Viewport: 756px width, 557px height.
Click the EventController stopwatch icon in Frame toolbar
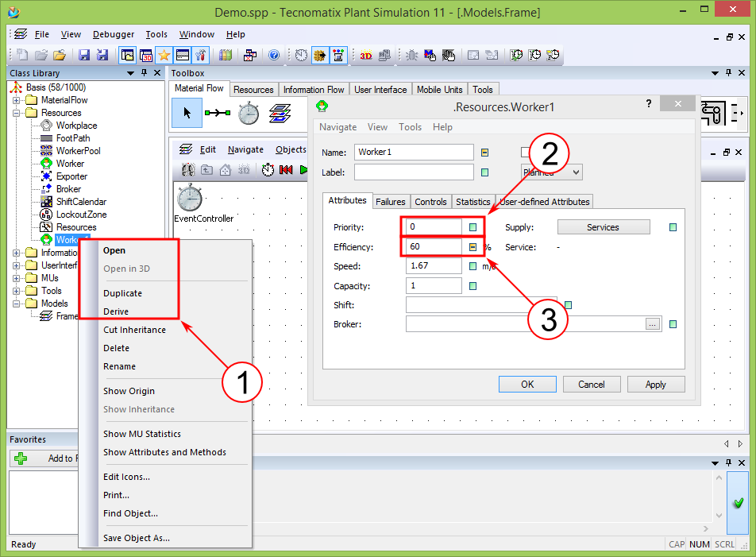click(268, 170)
